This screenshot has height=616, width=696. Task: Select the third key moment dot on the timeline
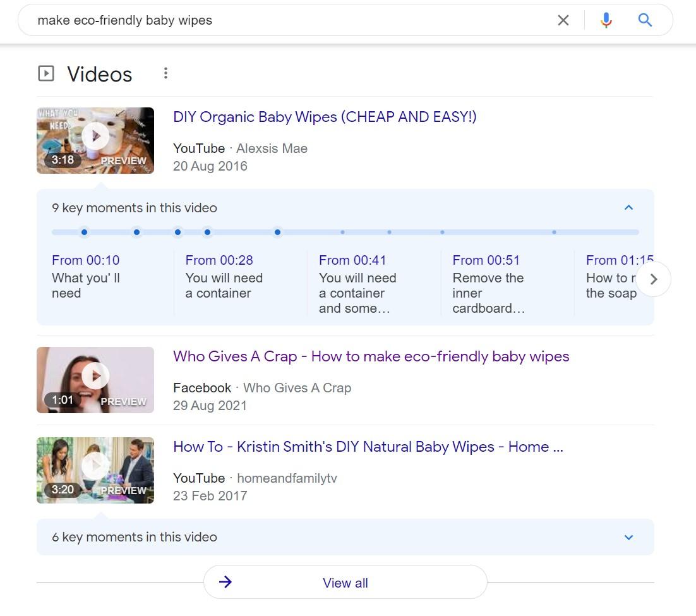pos(177,232)
